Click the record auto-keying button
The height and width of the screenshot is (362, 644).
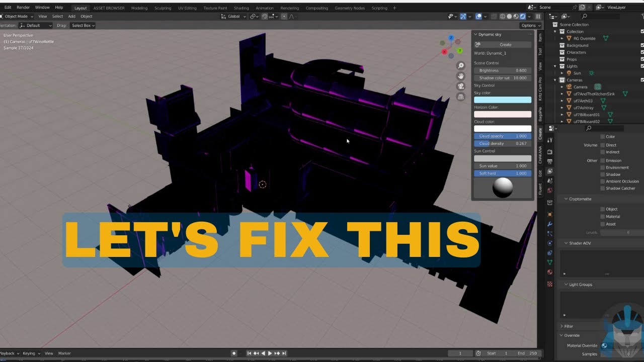pyautogui.click(x=234, y=353)
